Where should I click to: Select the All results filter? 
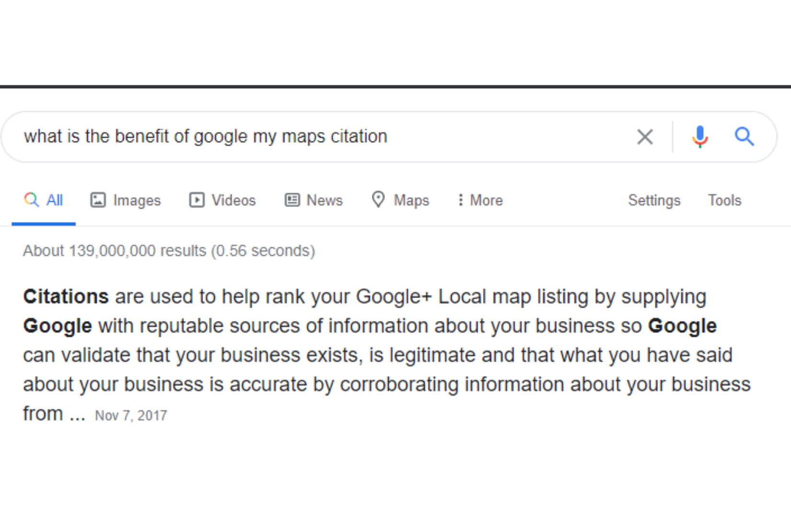tap(53, 200)
